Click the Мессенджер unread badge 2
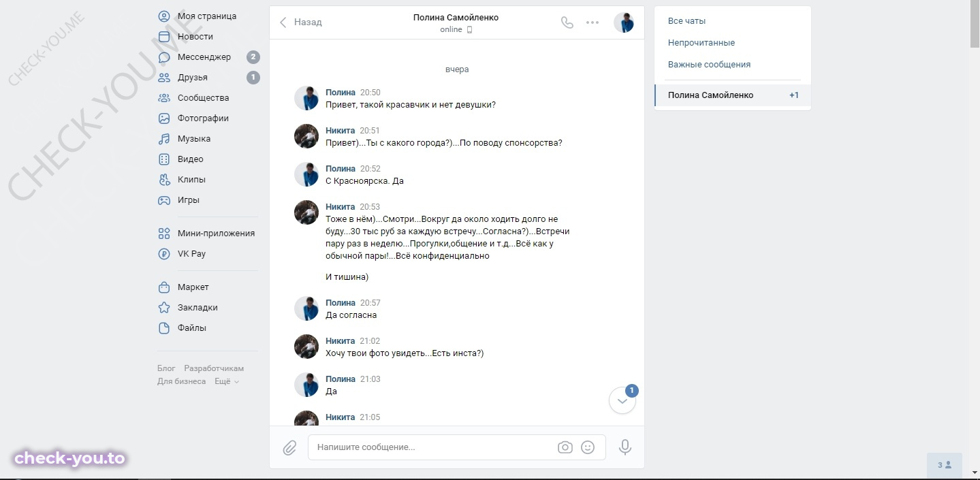The width and height of the screenshot is (980, 480). point(253,57)
